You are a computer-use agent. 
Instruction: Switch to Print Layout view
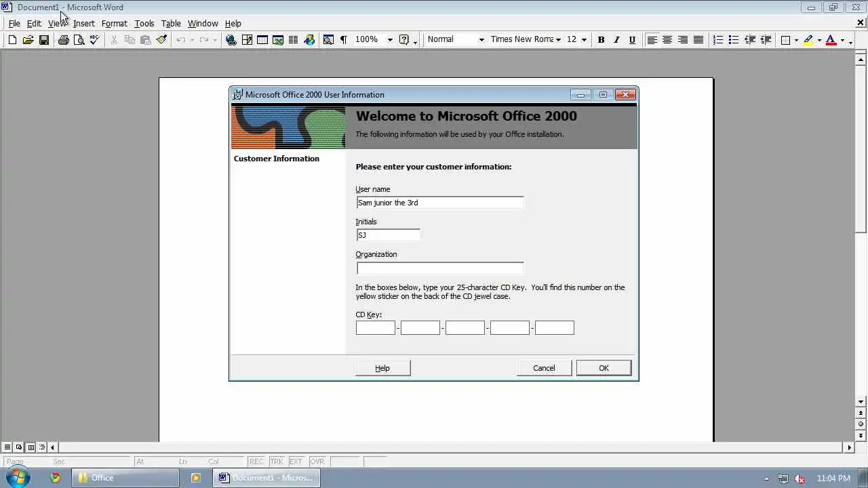pos(31,447)
